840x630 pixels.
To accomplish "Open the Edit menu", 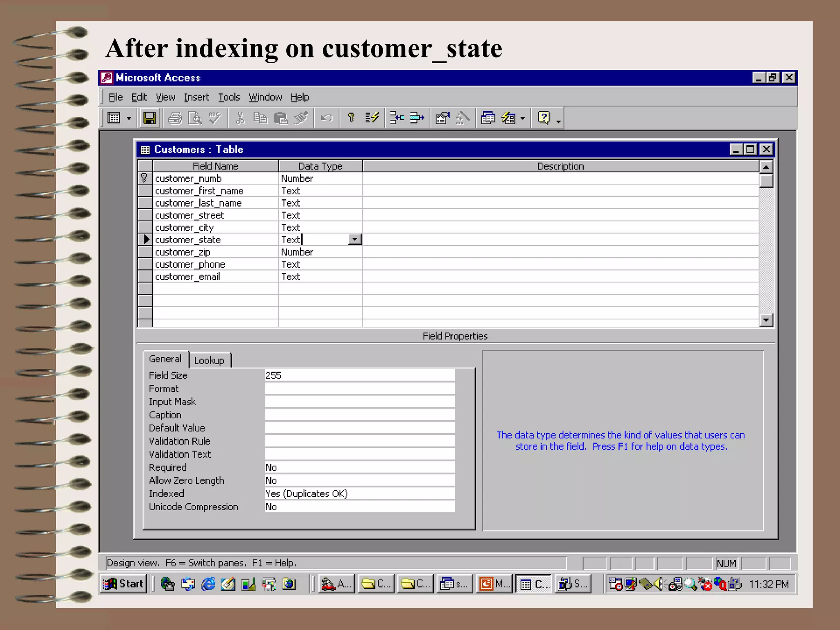I will tap(139, 97).
